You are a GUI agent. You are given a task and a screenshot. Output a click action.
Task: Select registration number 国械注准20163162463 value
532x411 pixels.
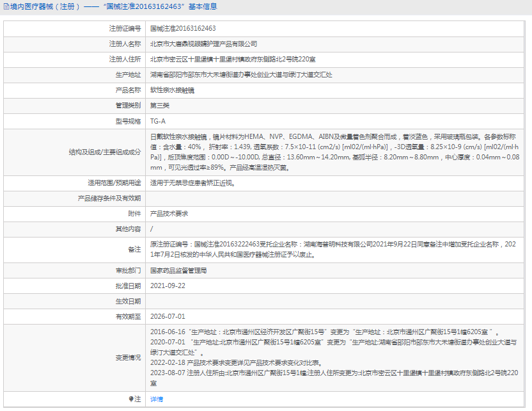(x=183, y=29)
